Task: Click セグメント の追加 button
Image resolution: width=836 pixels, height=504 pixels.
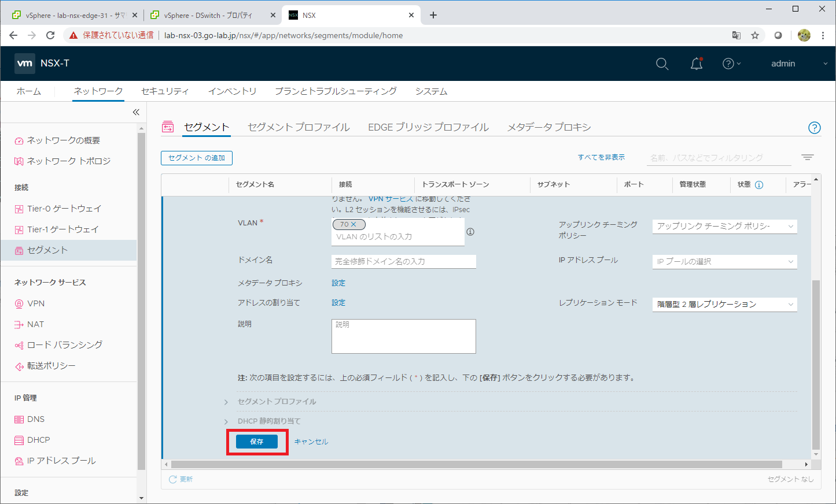Action: click(x=197, y=158)
